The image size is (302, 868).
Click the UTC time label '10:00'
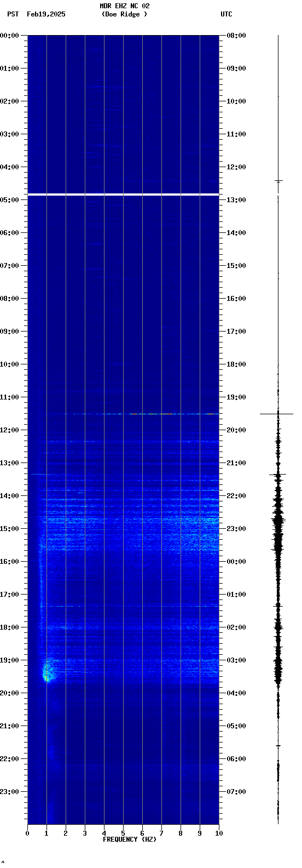(x=236, y=101)
